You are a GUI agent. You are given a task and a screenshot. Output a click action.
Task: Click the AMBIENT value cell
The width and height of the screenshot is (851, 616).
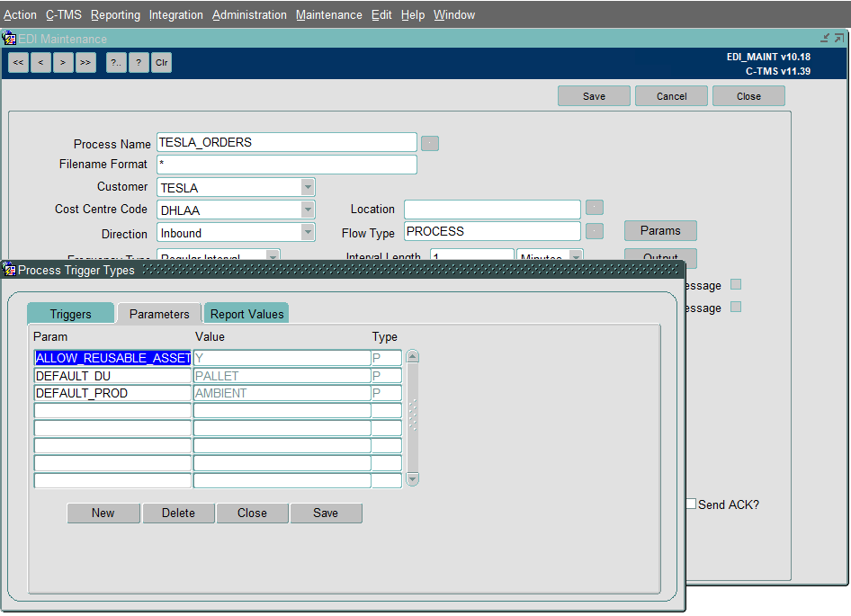coord(282,393)
